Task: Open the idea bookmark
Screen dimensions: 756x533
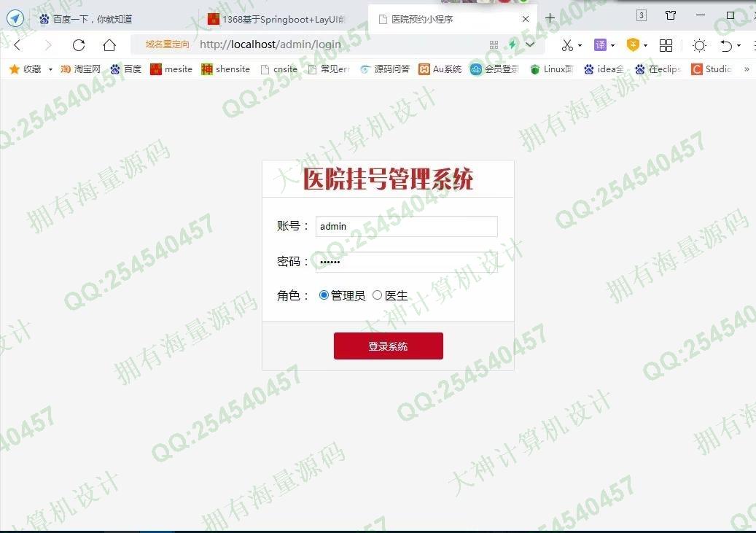Action: [604, 69]
